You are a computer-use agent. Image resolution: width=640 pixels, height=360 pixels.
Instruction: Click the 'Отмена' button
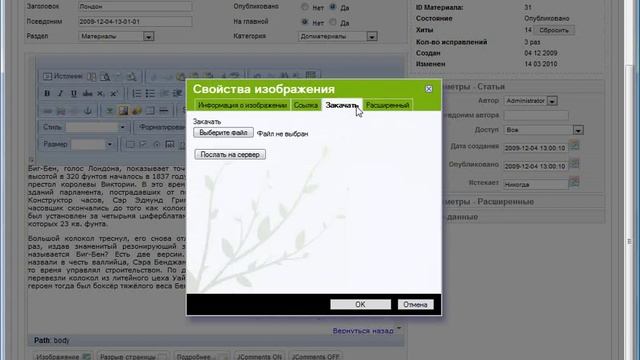[415, 304]
